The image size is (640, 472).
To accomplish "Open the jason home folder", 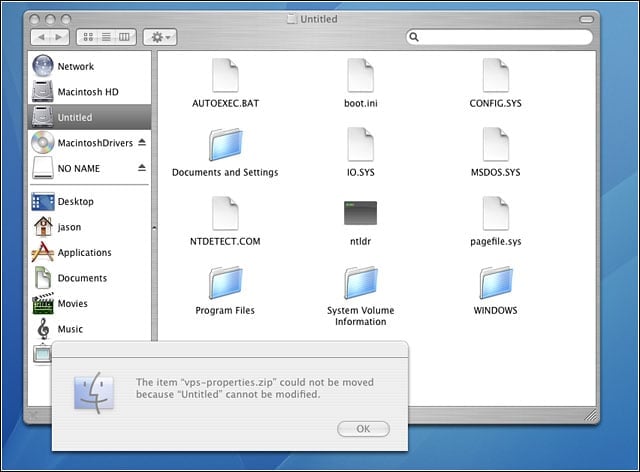I will coord(89,227).
